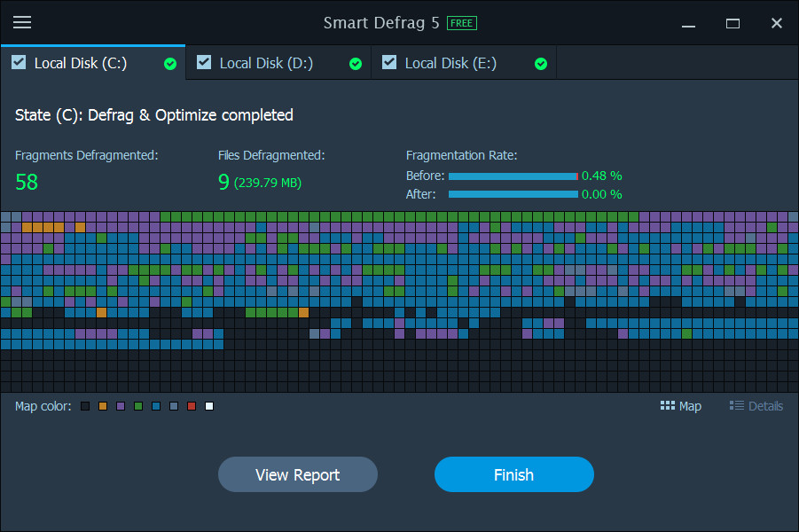Viewport: 799px width, 532px height.
Task: Click the Map color legend label
Action: tap(43, 406)
